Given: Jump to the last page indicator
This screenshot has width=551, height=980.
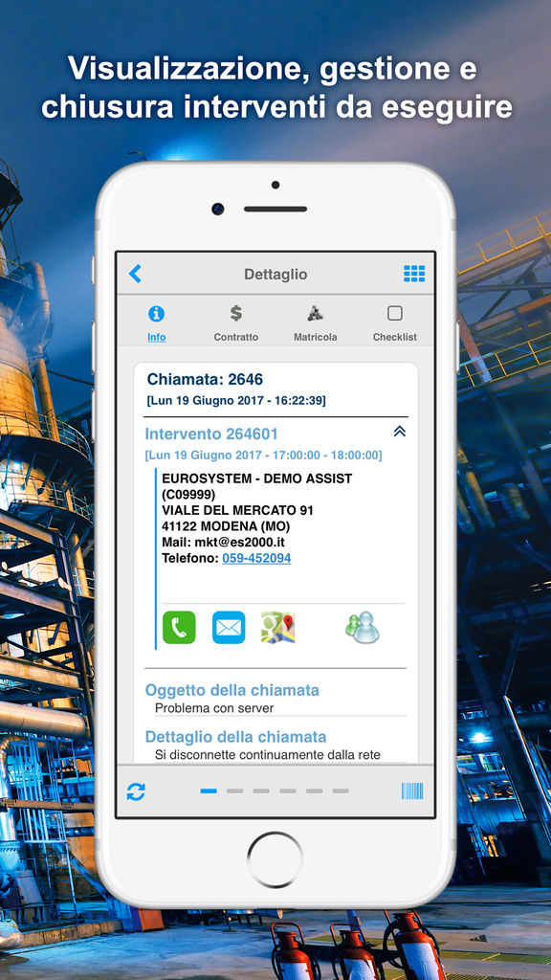Looking at the screenshot, I should pyautogui.click(x=341, y=791).
